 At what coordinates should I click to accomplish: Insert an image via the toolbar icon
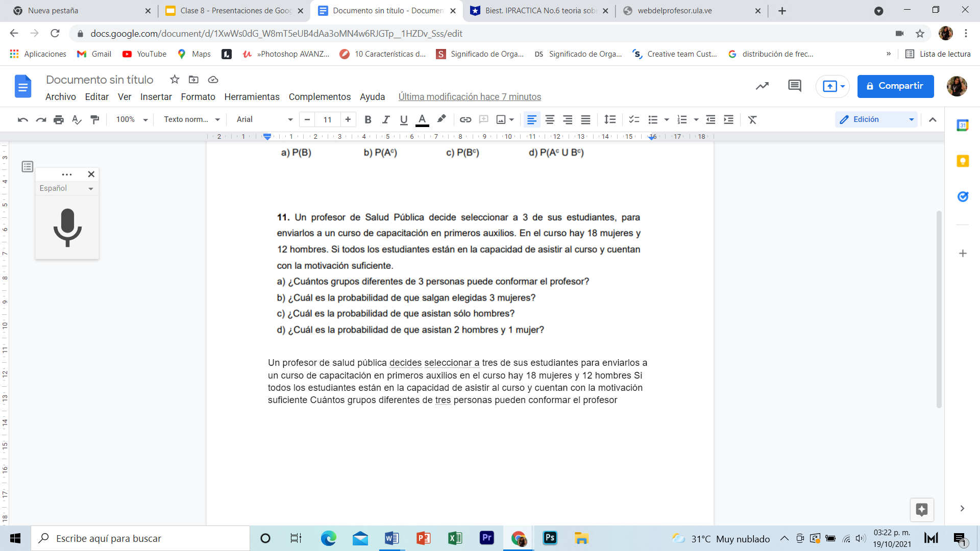[x=501, y=119]
